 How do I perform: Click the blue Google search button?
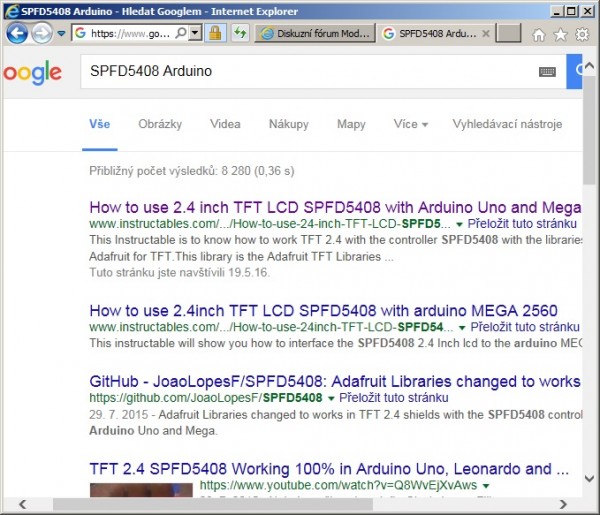pyautogui.click(x=574, y=72)
